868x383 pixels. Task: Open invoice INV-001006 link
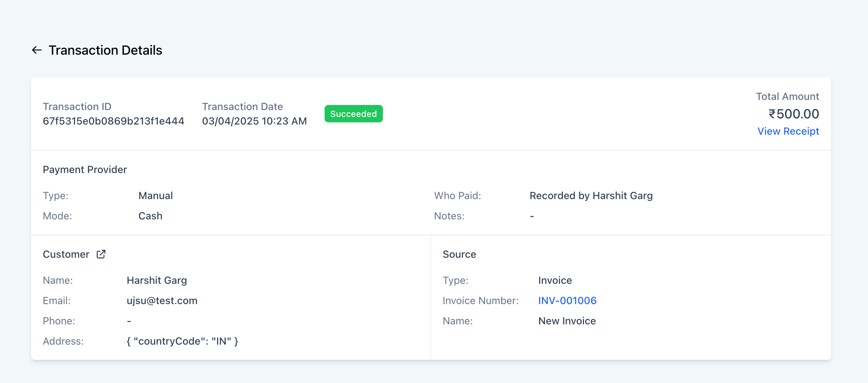coord(567,300)
